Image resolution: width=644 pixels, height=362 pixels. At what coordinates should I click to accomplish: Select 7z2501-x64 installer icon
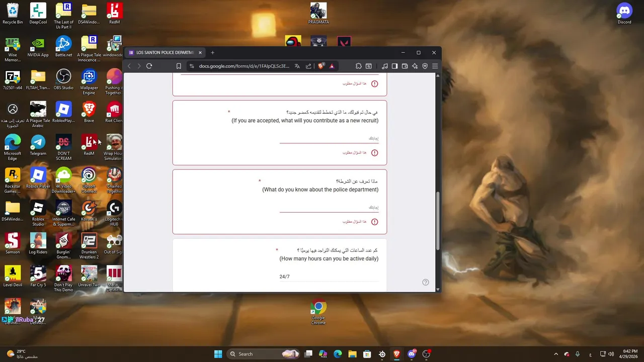point(13,79)
